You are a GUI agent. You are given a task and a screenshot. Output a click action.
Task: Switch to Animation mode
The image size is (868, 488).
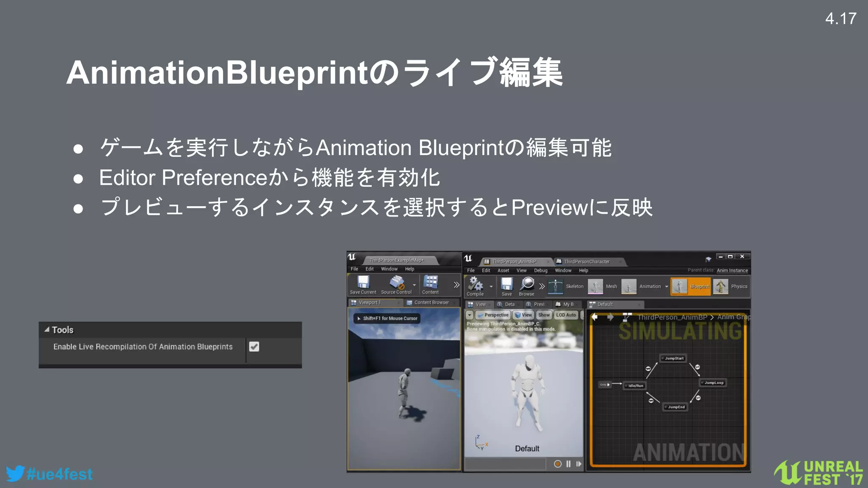click(x=641, y=286)
